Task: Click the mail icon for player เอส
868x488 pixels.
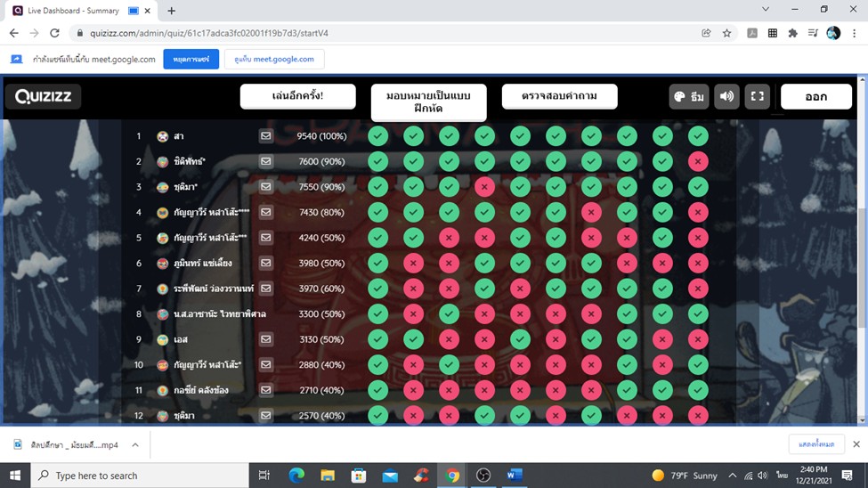Action: pos(265,339)
